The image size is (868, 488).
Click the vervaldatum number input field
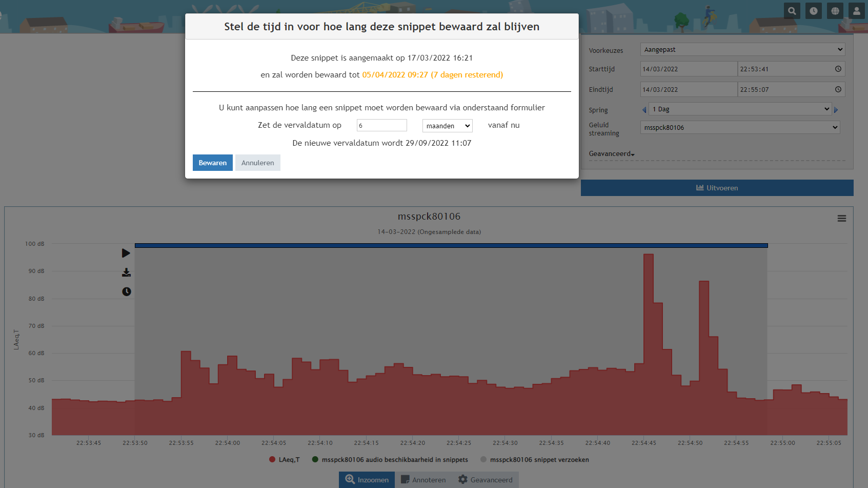coord(381,125)
